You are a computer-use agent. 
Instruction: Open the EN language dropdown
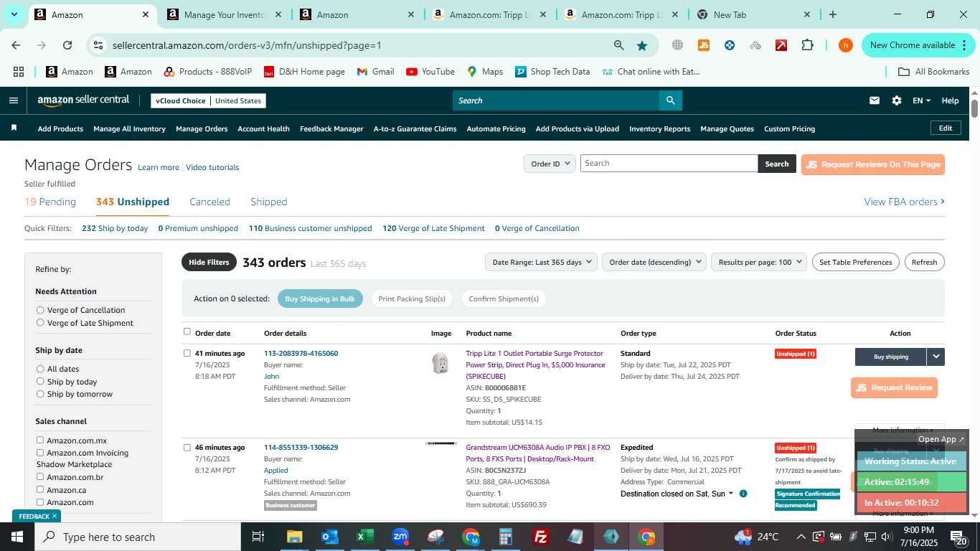click(x=921, y=100)
